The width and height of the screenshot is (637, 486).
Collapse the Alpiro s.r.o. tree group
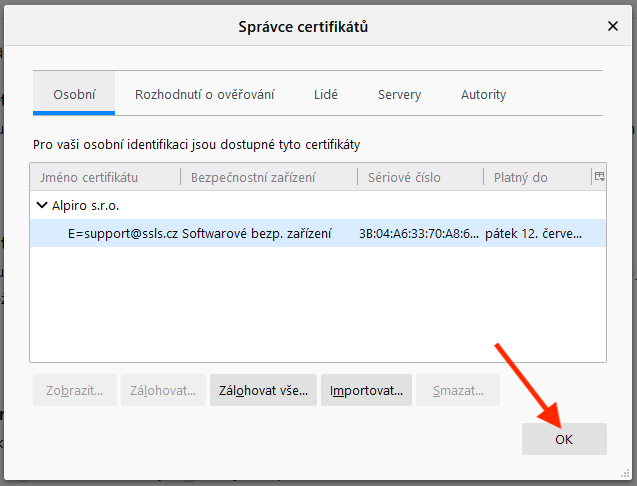41,205
